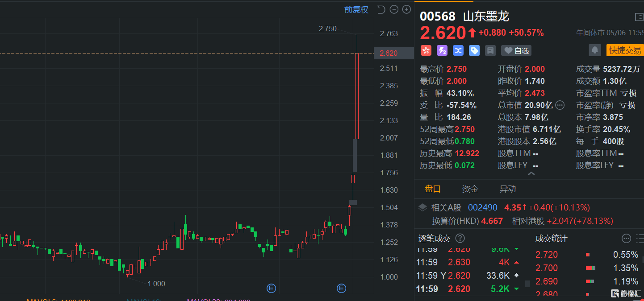This screenshot has width=644, height=301.
Task: Click the 相对港股 premium +2.047(+78.13%)
Action: [x=580, y=221]
